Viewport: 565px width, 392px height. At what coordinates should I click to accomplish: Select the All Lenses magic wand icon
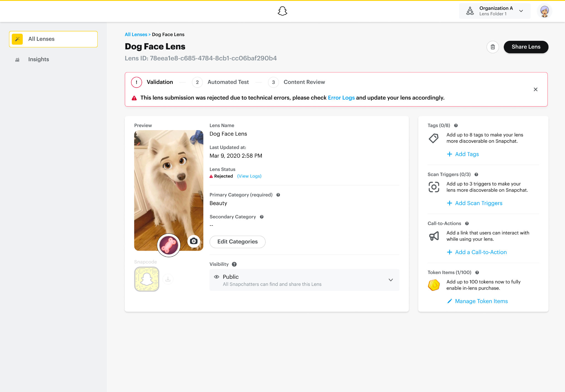point(17,39)
